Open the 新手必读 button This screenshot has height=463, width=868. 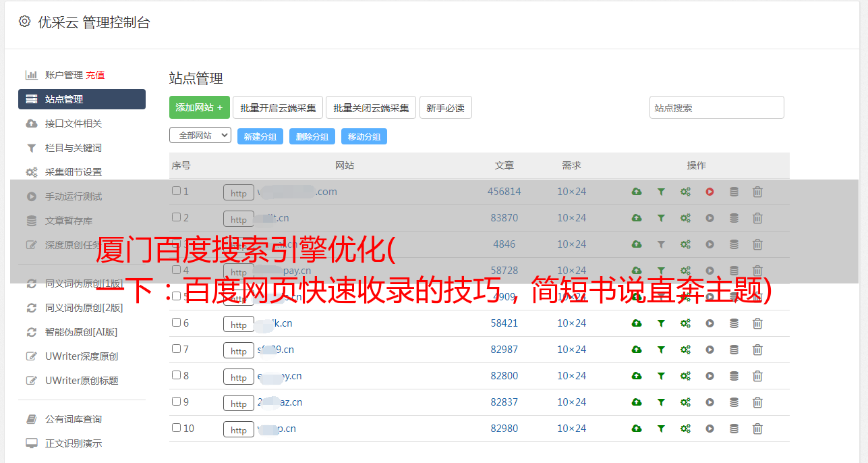pos(446,107)
